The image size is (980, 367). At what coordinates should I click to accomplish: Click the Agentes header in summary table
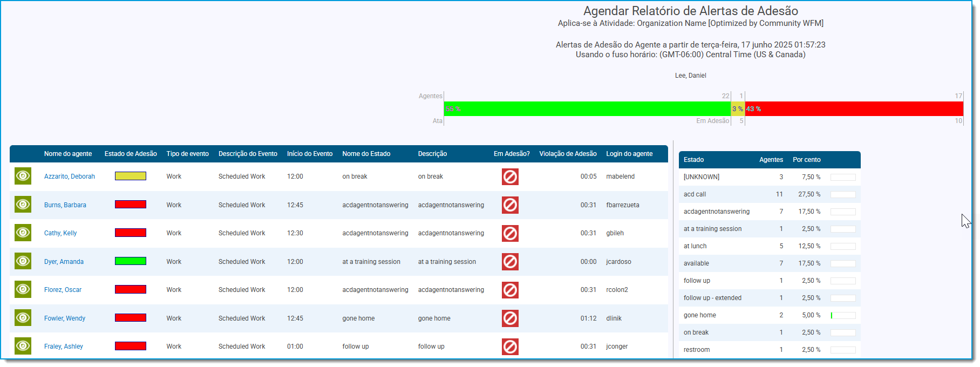pos(771,160)
